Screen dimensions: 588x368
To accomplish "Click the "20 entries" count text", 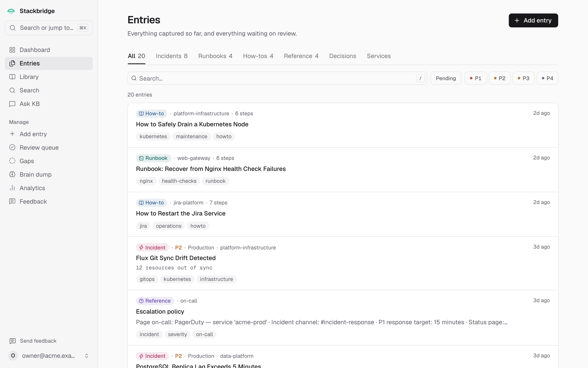I will (140, 95).
